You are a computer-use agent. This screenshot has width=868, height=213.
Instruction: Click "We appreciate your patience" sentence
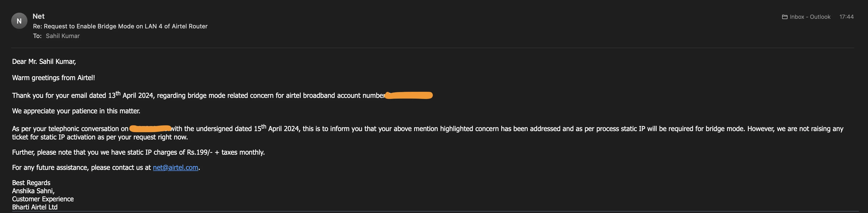tap(76, 111)
